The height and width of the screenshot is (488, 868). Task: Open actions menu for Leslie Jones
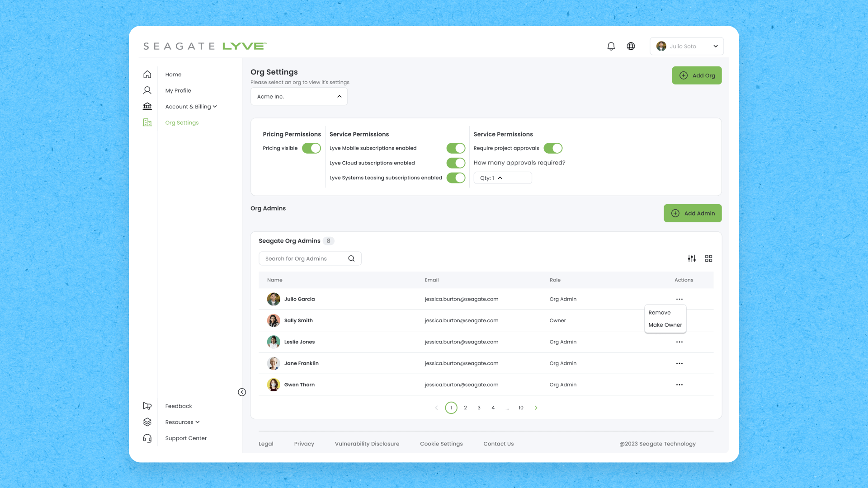(679, 342)
